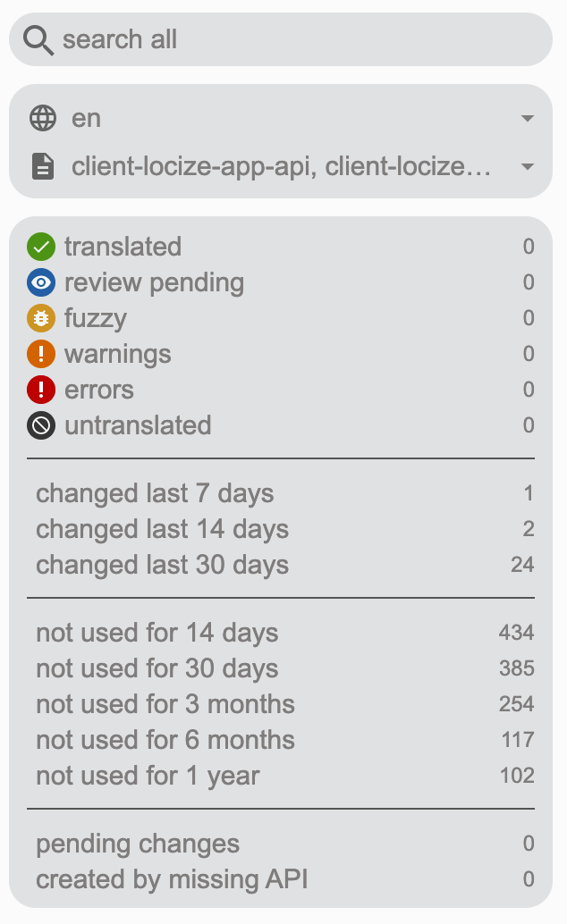Click the orange warnings exclamation icon
Viewport: 567px width, 924px height.
pyautogui.click(x=41, y=355)
